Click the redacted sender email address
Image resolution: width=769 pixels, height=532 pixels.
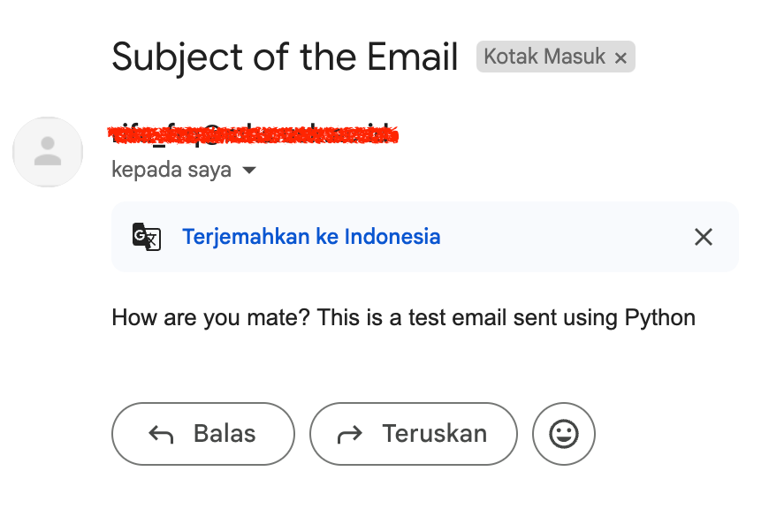tap(253, 135)
